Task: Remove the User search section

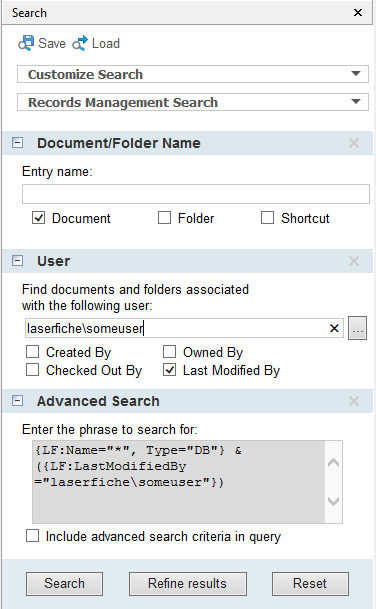Action: (x=354, y=261)
